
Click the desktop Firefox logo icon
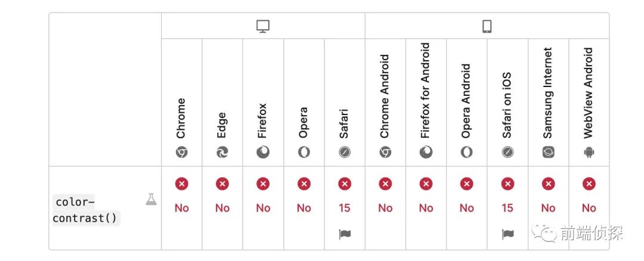coord(263,153)
